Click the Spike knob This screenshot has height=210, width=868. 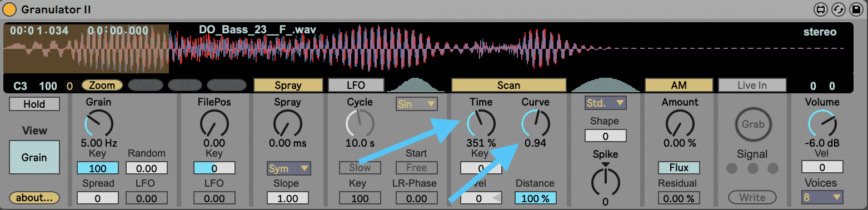[x=605, y=181]
